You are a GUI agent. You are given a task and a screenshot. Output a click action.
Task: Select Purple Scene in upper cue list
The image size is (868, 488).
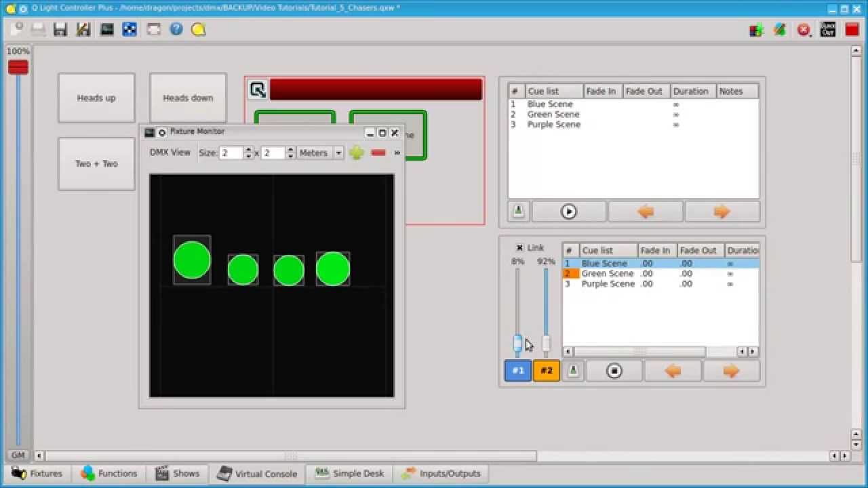pos(554,125)
